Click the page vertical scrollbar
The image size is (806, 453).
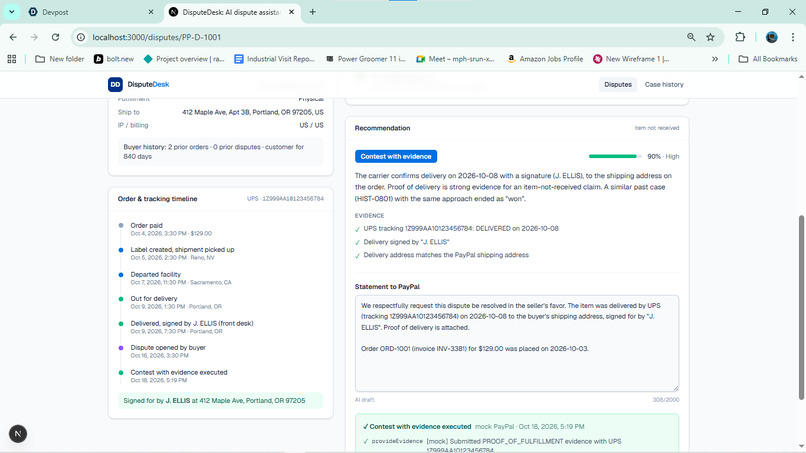click(x=801, y=307)
